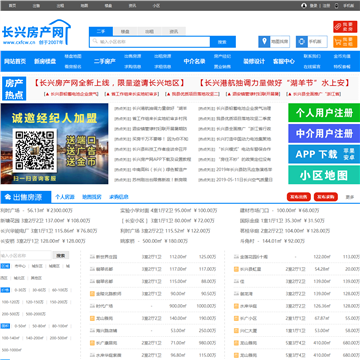The image size is (360, 360).
Task: Click the gray icon on the 900.00㎡ 1000.00万 row
Action: (92, 306)
